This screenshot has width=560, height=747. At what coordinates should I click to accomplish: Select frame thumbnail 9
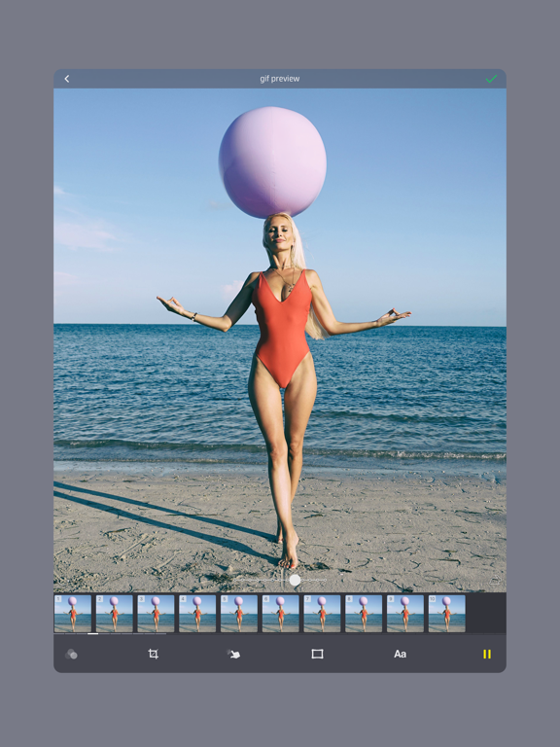pos(405,614)
